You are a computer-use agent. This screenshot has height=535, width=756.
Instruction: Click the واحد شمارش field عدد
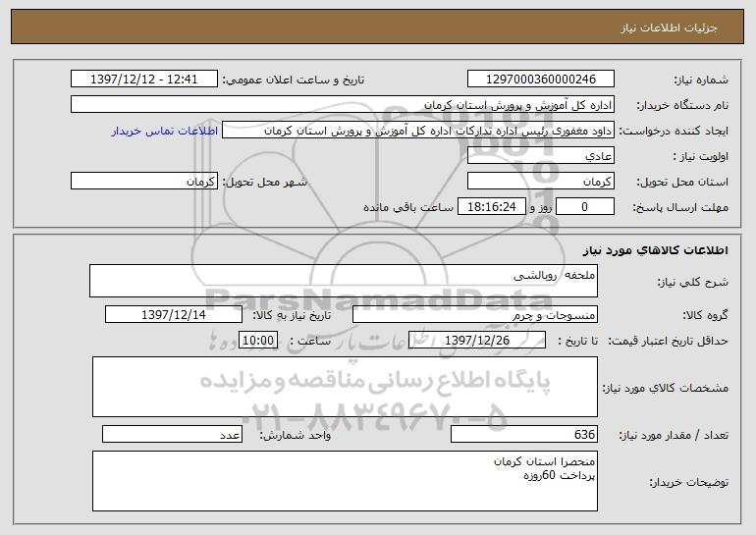pos(172,434)
